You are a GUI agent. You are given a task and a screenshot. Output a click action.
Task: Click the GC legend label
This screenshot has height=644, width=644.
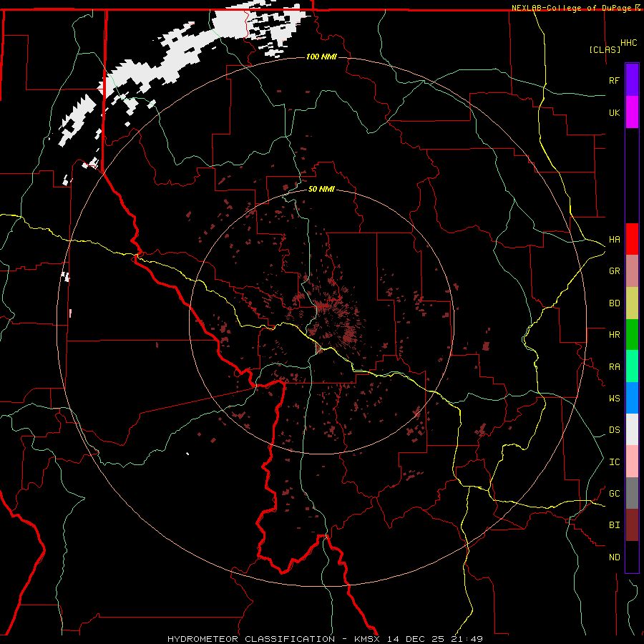(614, 493)
